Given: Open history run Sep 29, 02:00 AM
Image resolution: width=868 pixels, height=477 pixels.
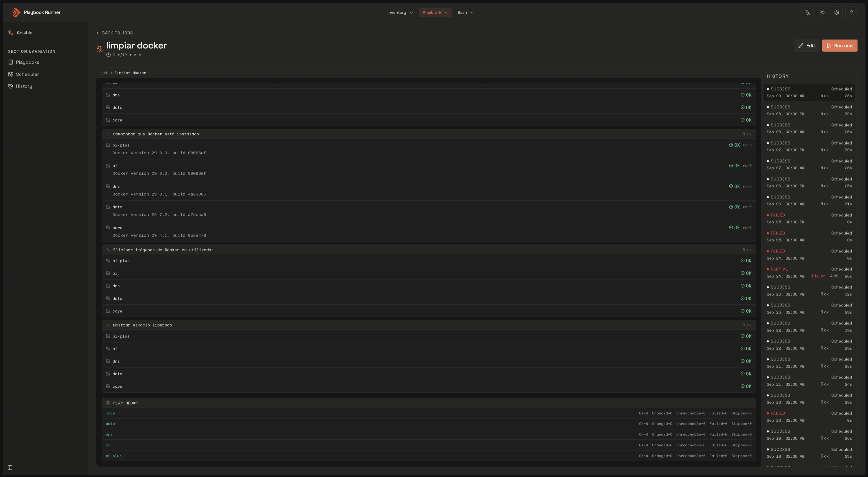Looking at the screenshot, I should (x=809, y=92).
